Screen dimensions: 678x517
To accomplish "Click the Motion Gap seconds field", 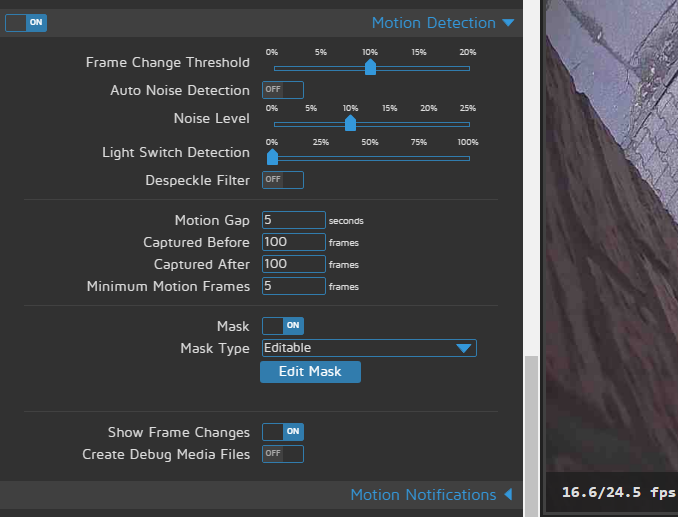I will point(293,220).
